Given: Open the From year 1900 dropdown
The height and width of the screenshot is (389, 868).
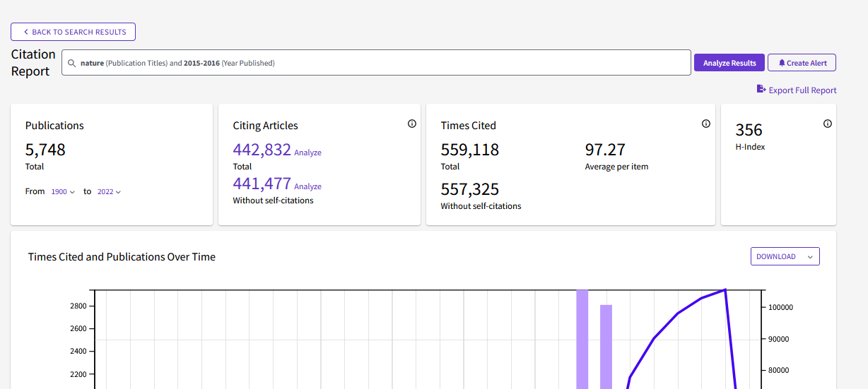Looking at the screenshot, I should 63,192.
